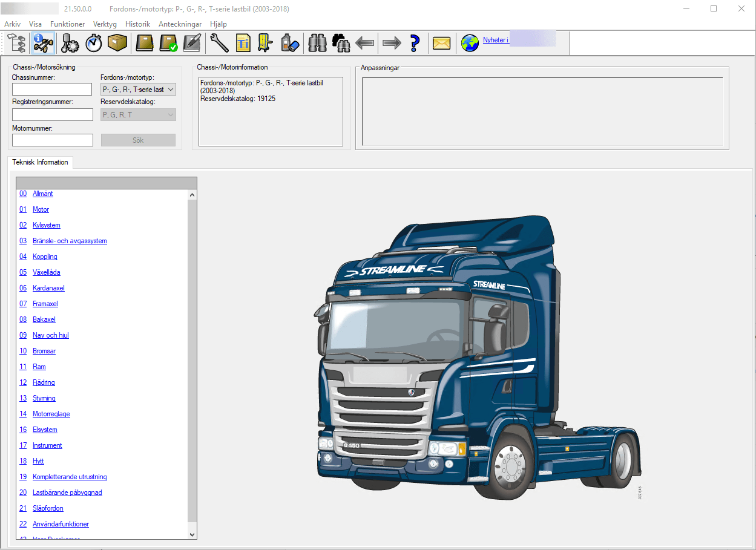Open the Bakaxel link
The width and height of the screenshot is (756, 550).
click(44, 319)
